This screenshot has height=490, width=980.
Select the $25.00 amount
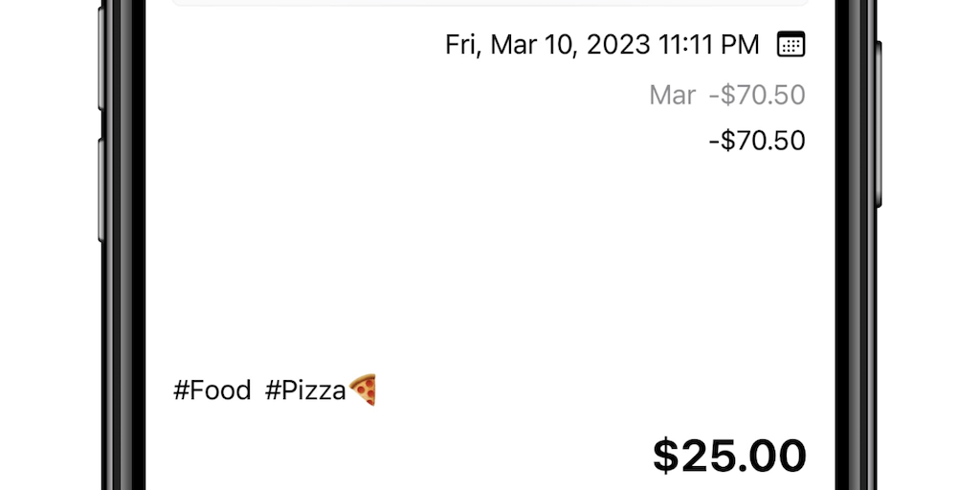point(729,456)
